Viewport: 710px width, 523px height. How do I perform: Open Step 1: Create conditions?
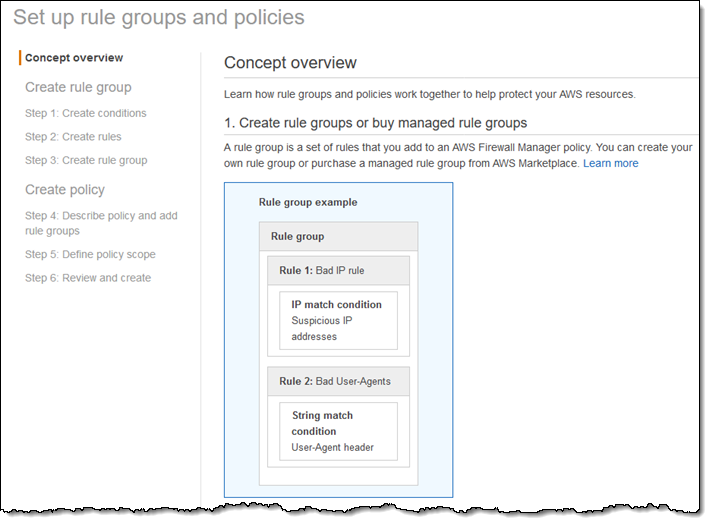click(85, 113)
